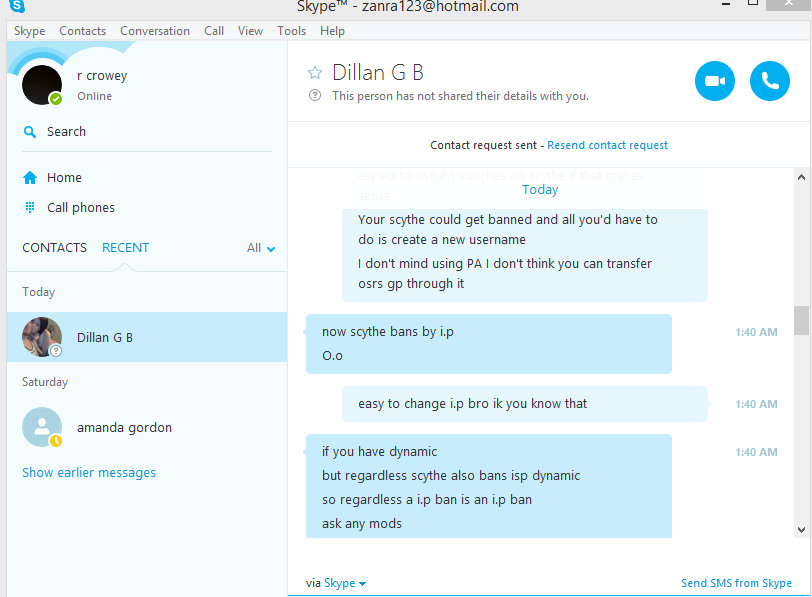Click the chat scrollbar thumb

pos(802,321)
